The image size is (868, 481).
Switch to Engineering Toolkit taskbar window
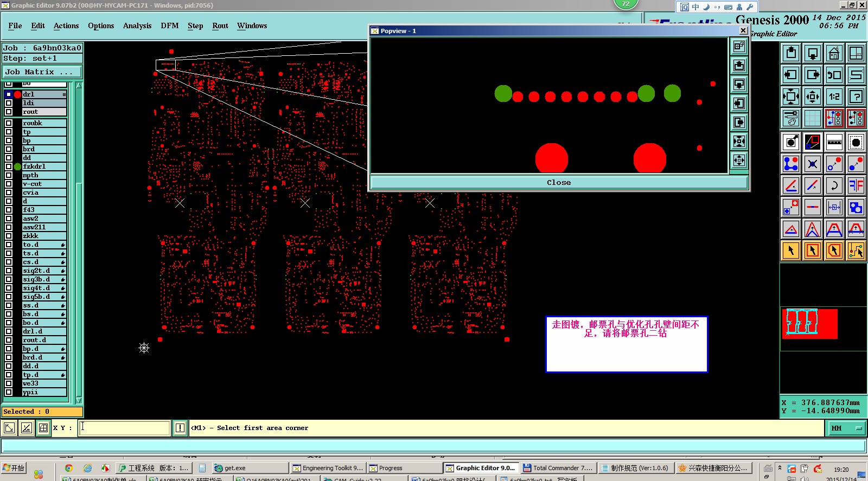[x=328, y=468]
